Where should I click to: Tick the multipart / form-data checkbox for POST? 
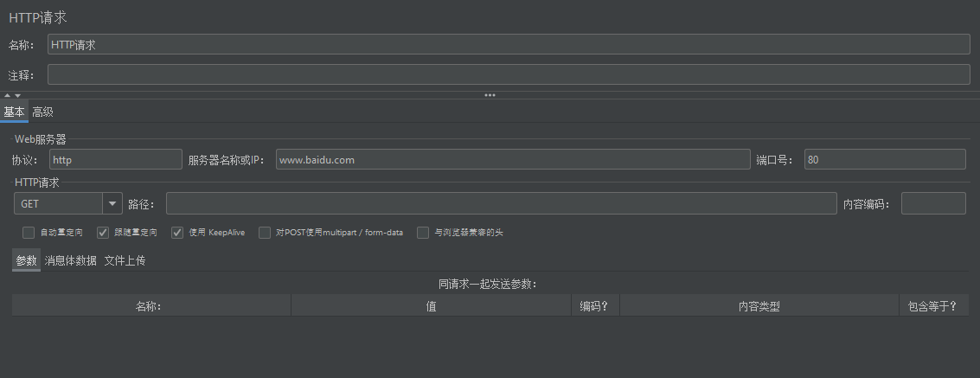[266, 233]
